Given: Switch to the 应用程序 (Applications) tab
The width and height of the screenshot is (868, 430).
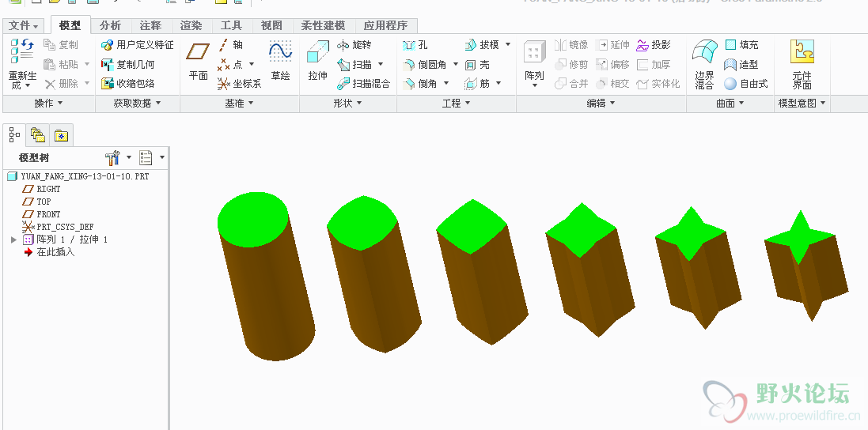Looking at the screenshot, I should coord(385,25).
